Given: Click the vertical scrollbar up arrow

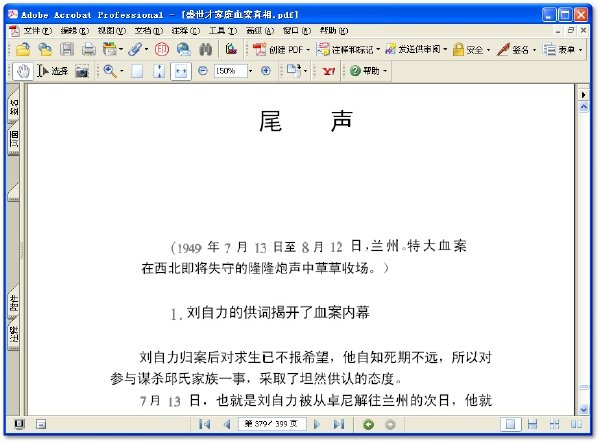Looking at the screenshot, I should coord(584,107).
